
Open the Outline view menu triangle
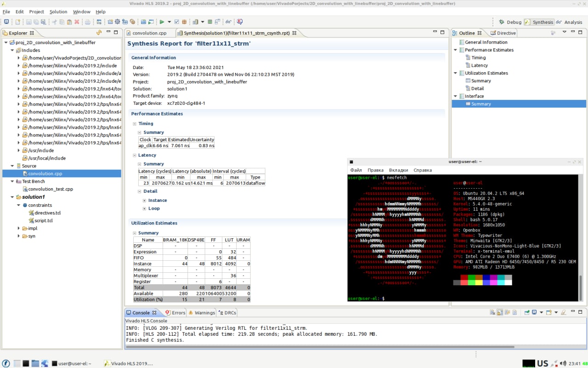(564, 33)
